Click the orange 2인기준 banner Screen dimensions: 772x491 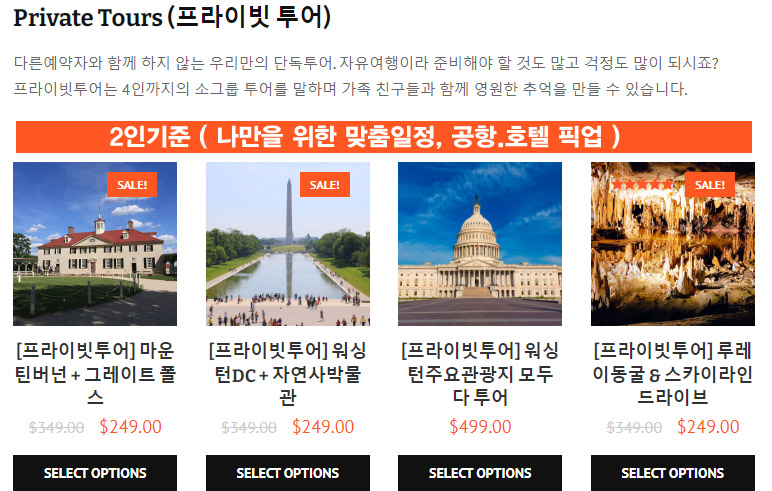click(x=384, y=137)
